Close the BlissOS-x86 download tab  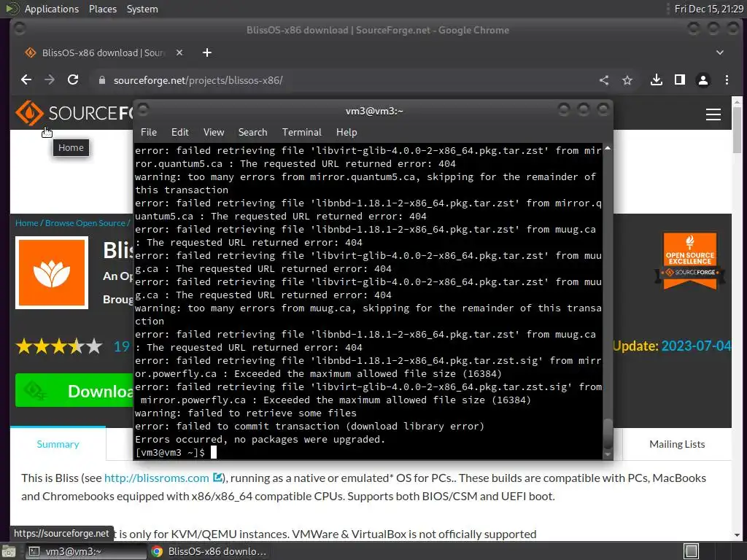pos(179,52)
